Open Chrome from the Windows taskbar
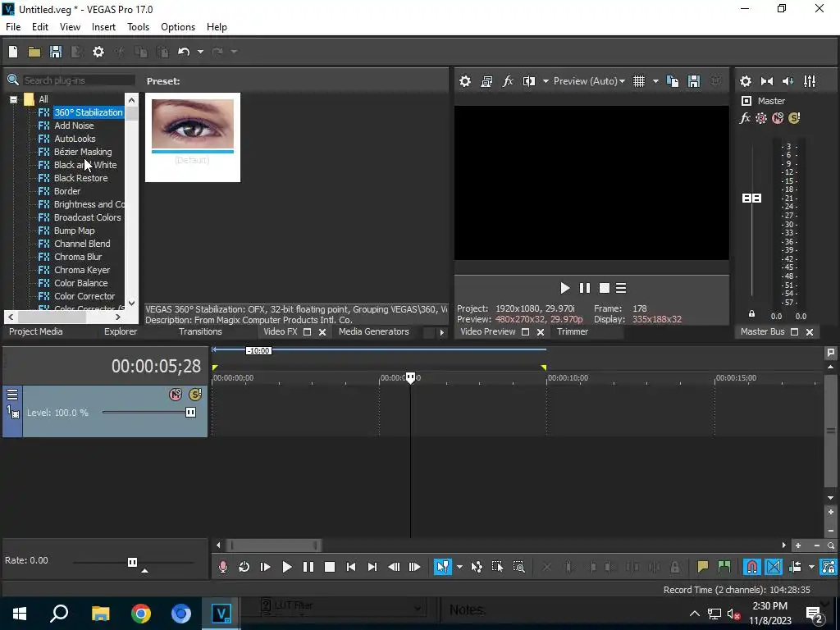 point(141,614)
